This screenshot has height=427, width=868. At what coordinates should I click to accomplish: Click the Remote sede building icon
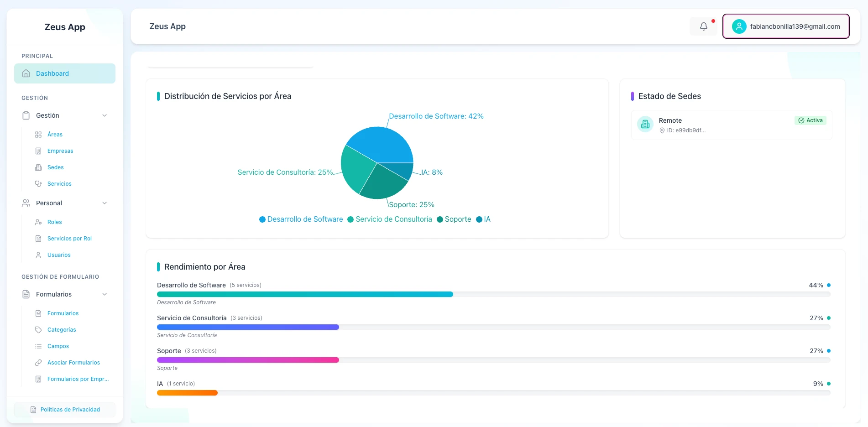[645, 124]
